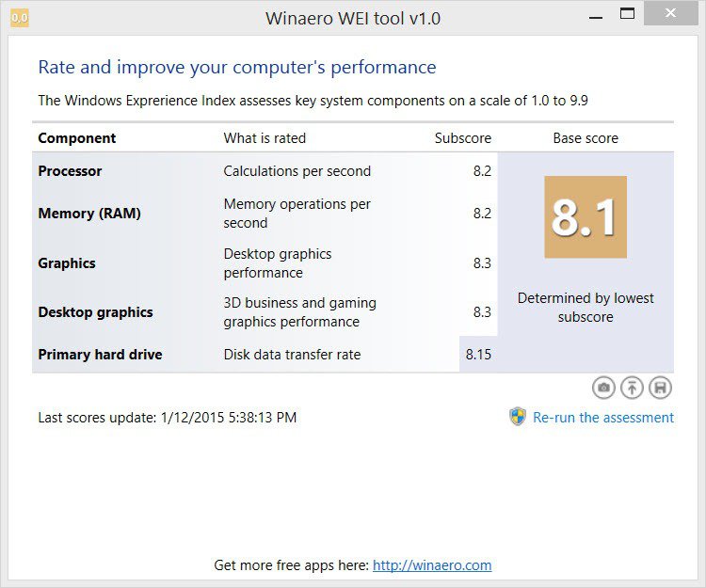
Task: Select the Graphics row label
Action: pyautogui.click(x=67, y=263)
